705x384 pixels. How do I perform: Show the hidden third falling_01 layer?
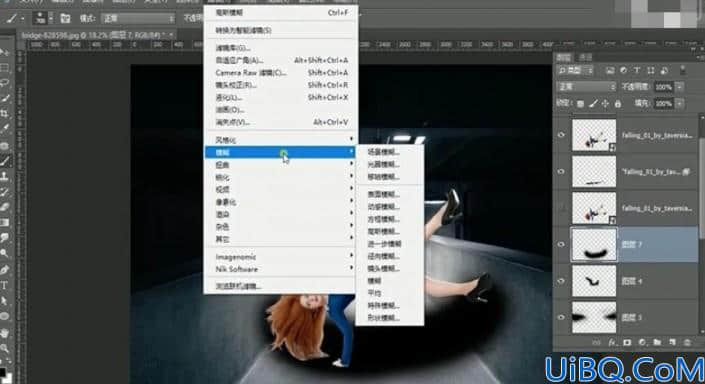click(561, 208)
